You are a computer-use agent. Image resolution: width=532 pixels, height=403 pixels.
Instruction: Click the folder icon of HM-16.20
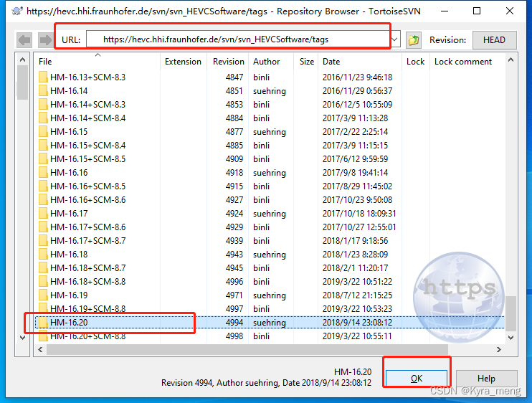(x=43, y=322)
